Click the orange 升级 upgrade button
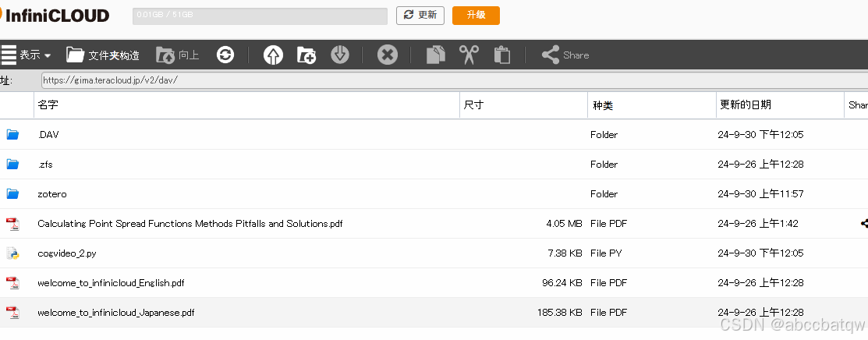The image size is (868, 340). click(476, 16)
